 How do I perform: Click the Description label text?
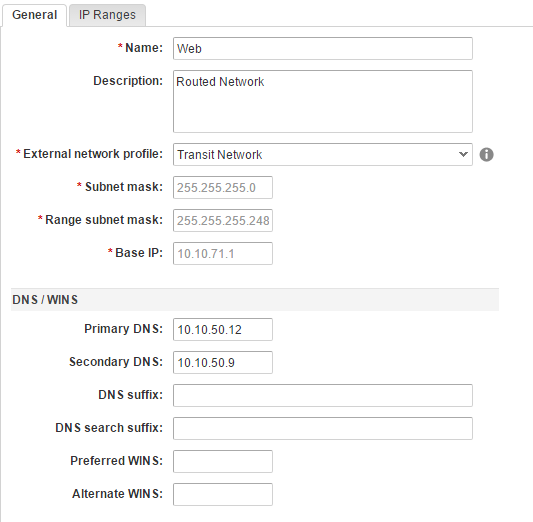pos(128,81)
